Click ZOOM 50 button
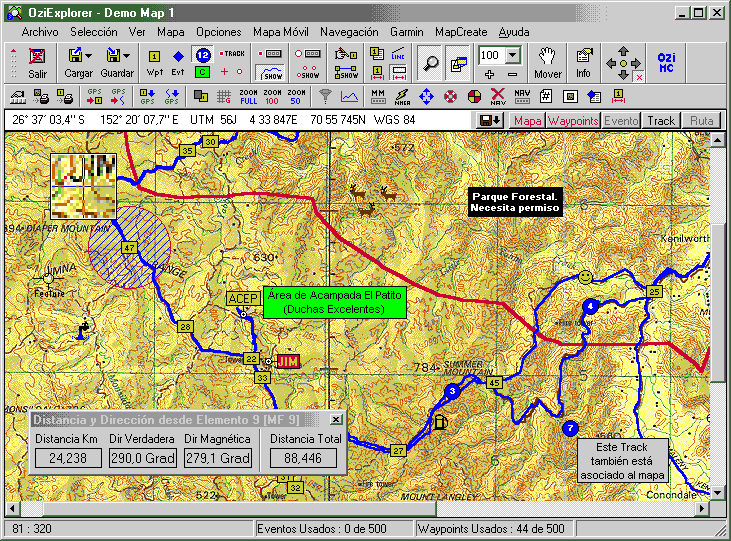This screenshot has width=731, height=541. tap(296, 97)
